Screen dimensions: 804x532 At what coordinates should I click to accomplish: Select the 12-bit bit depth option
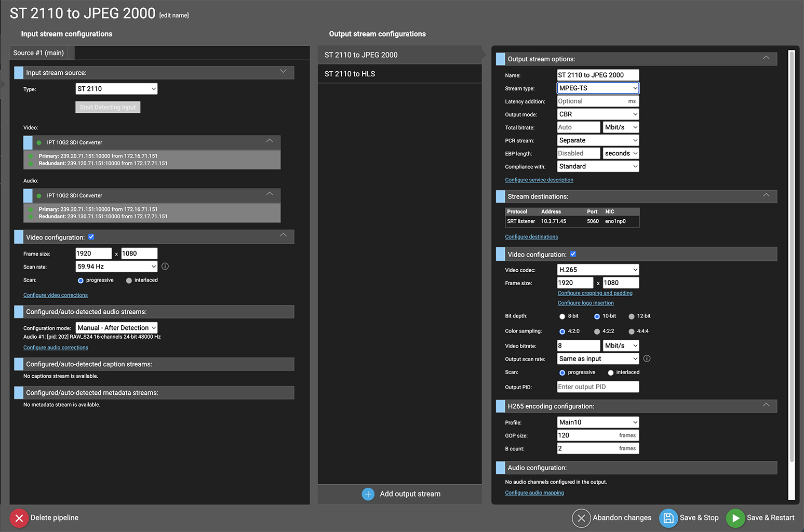tap(632, 316)
